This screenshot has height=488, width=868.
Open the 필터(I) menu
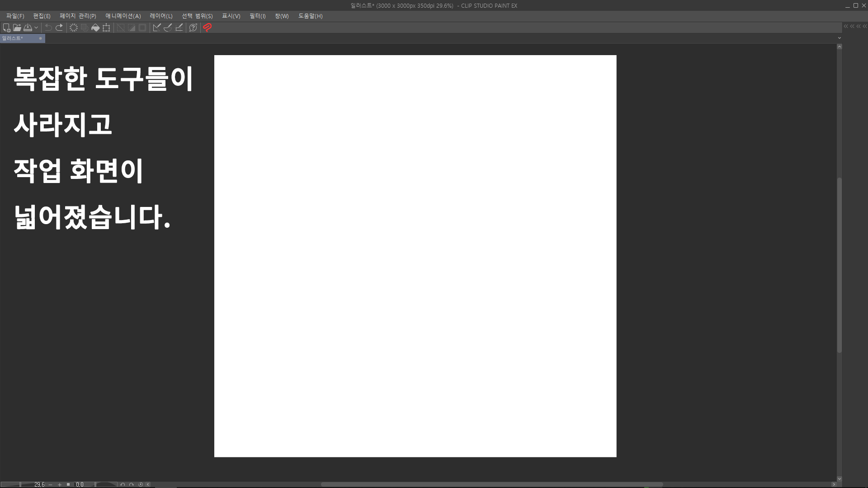click(257, 16)
